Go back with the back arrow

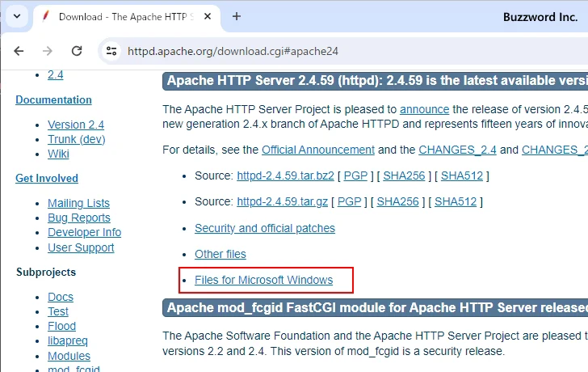[19, 51]
